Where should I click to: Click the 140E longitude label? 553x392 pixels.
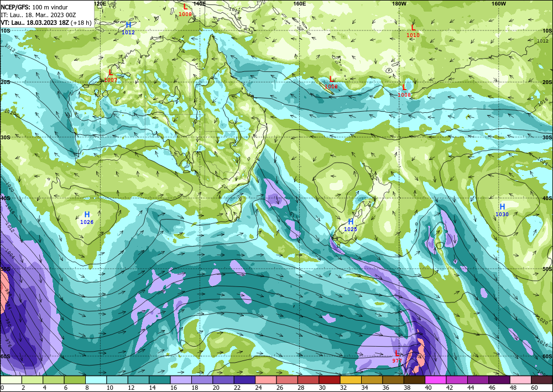tap(200, 3)
